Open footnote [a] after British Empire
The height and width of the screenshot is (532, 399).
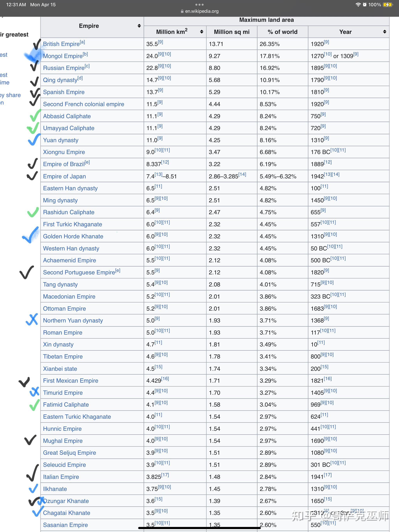(82, 42)
